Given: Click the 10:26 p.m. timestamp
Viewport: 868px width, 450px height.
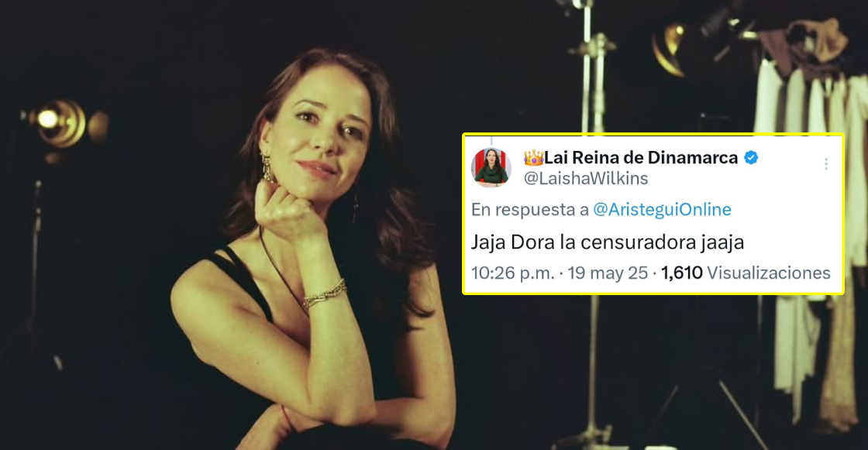Looking at the screenshot, I should click(512, 273).
